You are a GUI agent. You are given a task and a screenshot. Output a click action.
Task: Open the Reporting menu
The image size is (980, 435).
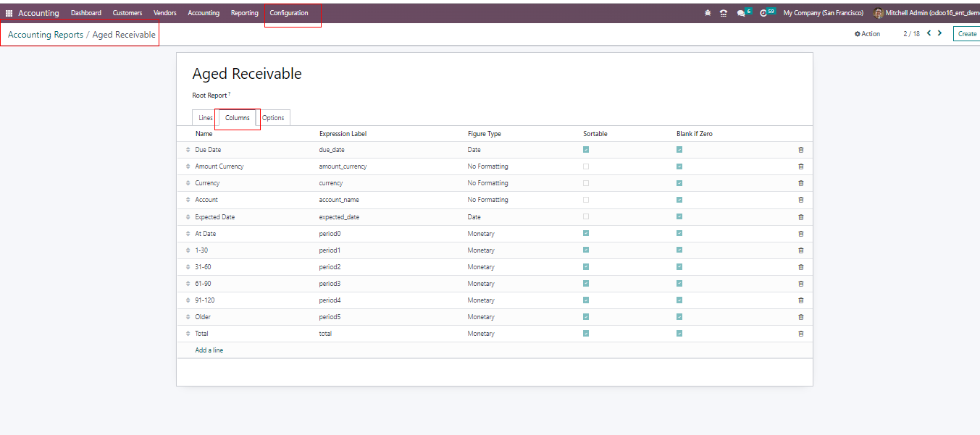pos(244,13)
